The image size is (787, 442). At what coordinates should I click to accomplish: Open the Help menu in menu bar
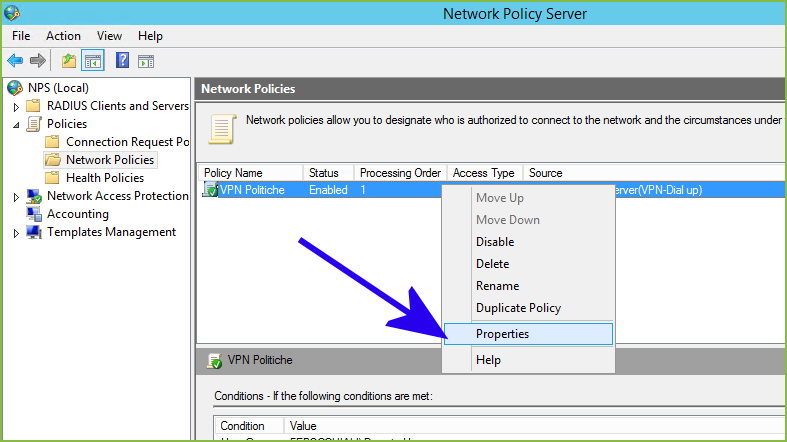coord(150,36)
